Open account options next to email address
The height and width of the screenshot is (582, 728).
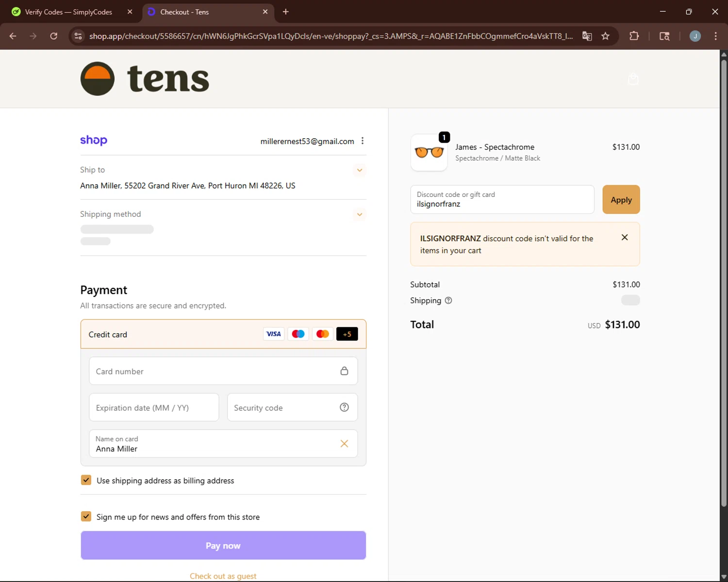tap(363, 141)
